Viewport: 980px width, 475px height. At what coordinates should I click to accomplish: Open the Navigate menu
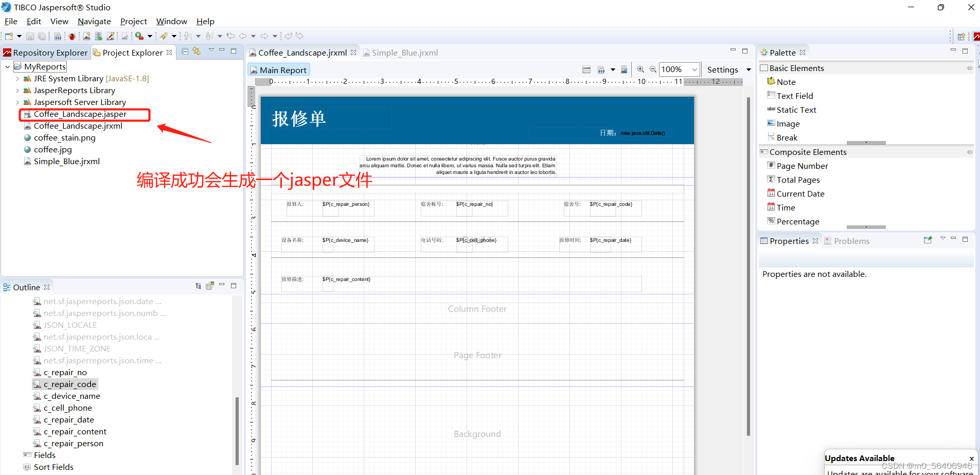[94, 21]
